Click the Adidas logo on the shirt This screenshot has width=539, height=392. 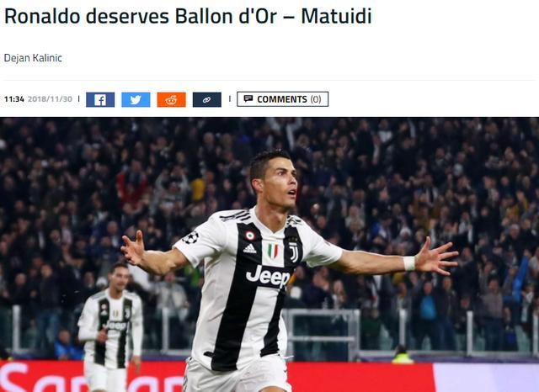coord(250,249)
